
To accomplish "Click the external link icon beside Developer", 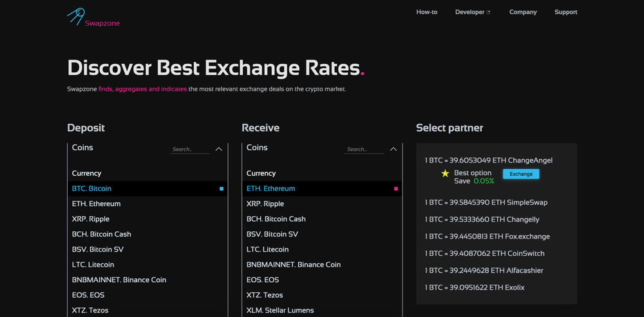I will (488, 12).
